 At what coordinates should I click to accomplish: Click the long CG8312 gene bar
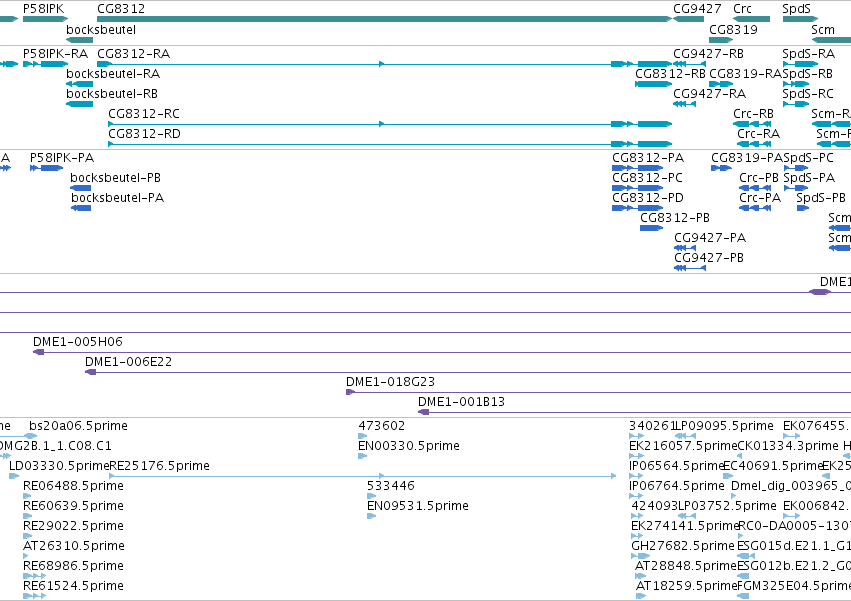[384, 19]
